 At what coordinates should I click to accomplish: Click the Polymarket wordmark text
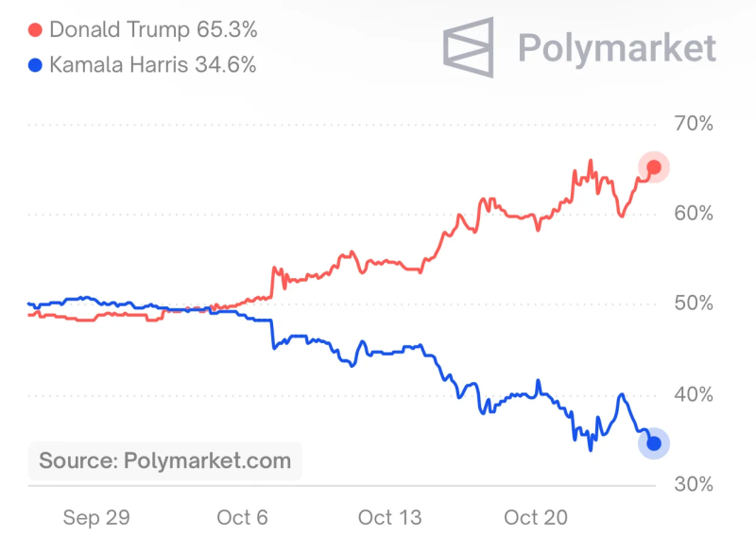click(616, 48)
